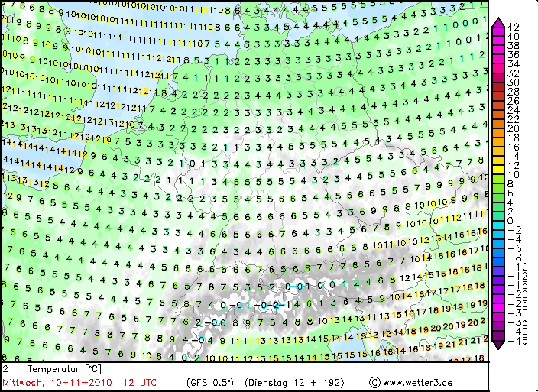538x392 pixels.
Task: Pick the red legend swatch between 28 and 30
Action: [498, 86]
